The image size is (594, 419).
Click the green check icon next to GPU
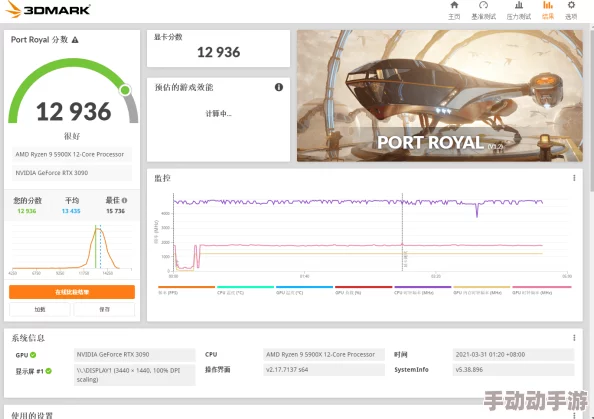(x=33, y=355)
